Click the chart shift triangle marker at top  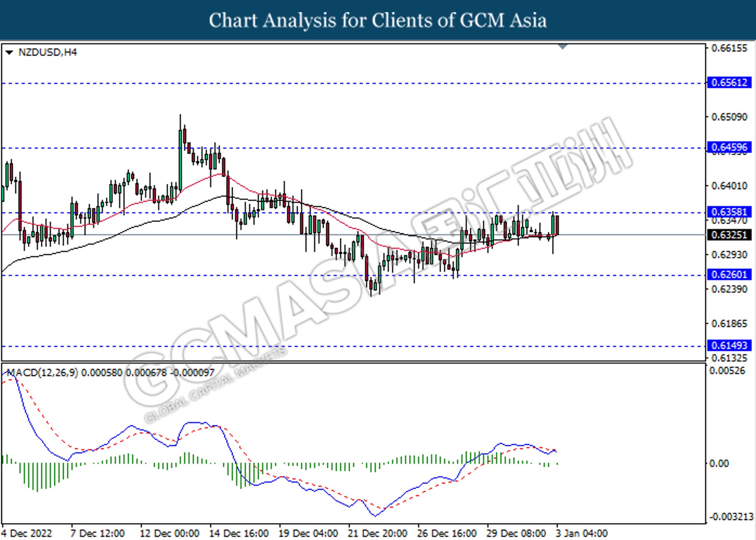point(563,47)
